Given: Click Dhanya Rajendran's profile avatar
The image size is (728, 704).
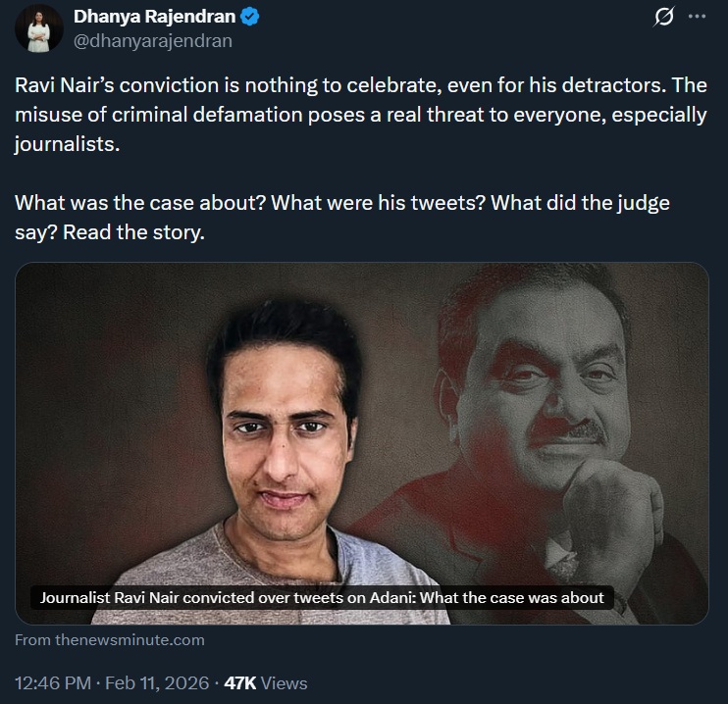Looking at the screenshot, I should click(x=36, y=29).
